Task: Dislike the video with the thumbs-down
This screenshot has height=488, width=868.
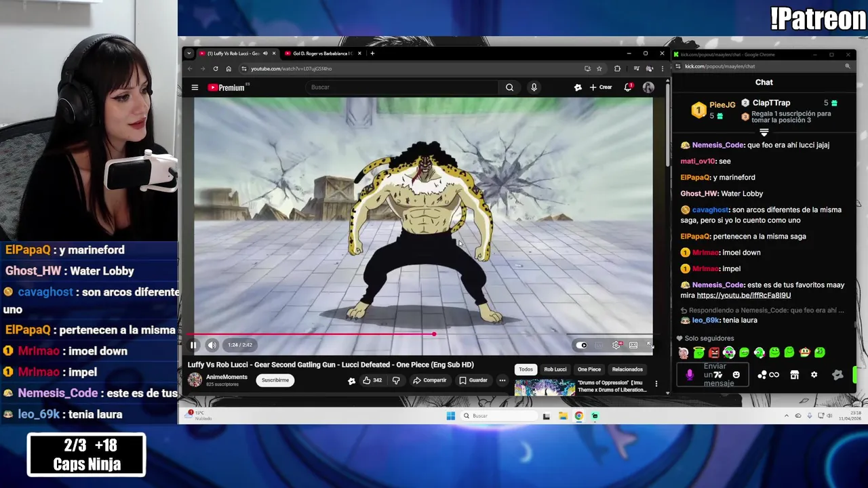Action: pyautogui.click(x=396, y=380)
